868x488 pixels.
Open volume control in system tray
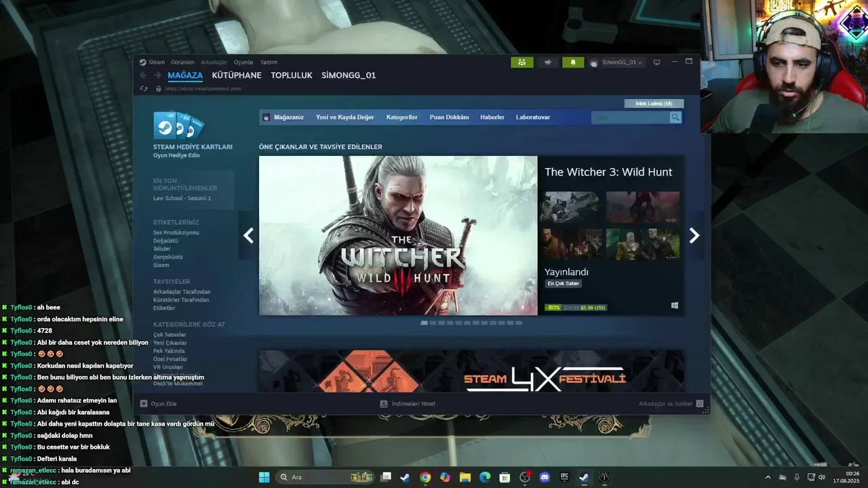[823, 477]
